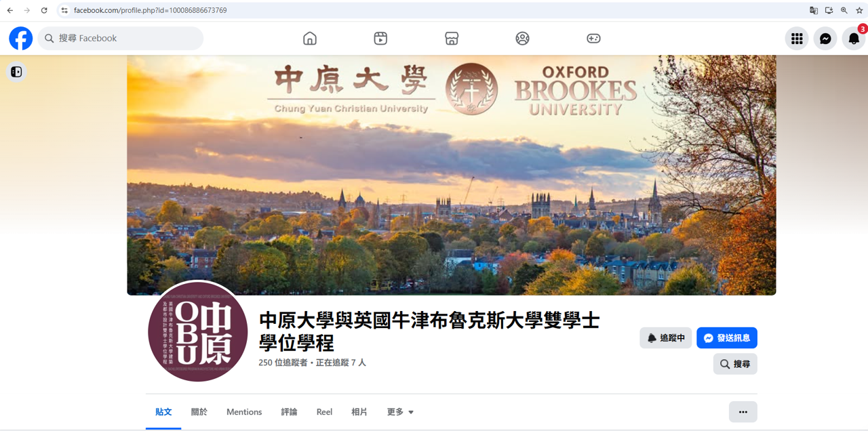Open the Gaming controller icon
Image resolution: width=868 pixels, height=431 pixels.
tap(593, 39)
